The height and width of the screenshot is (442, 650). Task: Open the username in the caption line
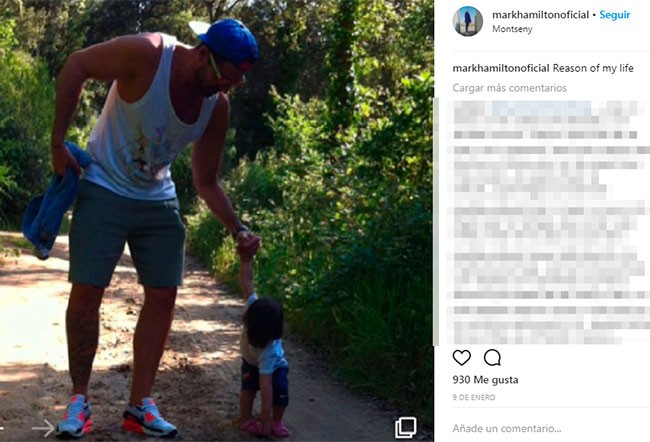pyautogui.click(x=501, y=68)
